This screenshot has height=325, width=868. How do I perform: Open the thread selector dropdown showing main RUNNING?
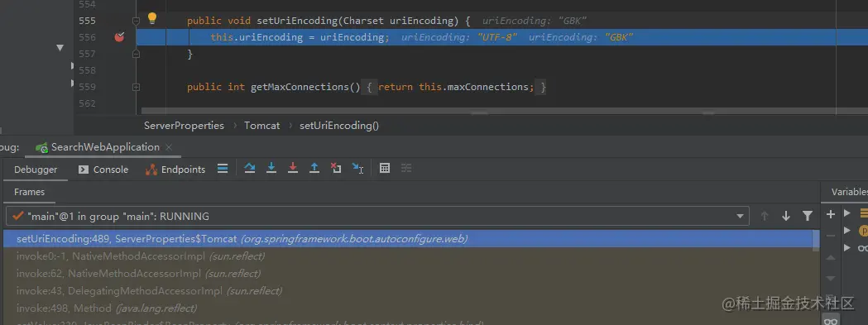pyautogui.click(x=377, y=216)
